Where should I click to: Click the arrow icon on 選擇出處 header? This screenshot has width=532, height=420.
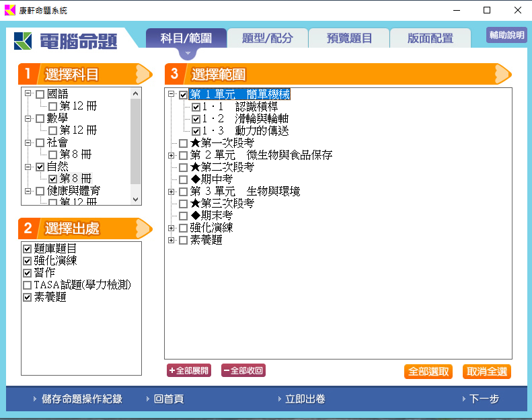[x=144, y=228]
